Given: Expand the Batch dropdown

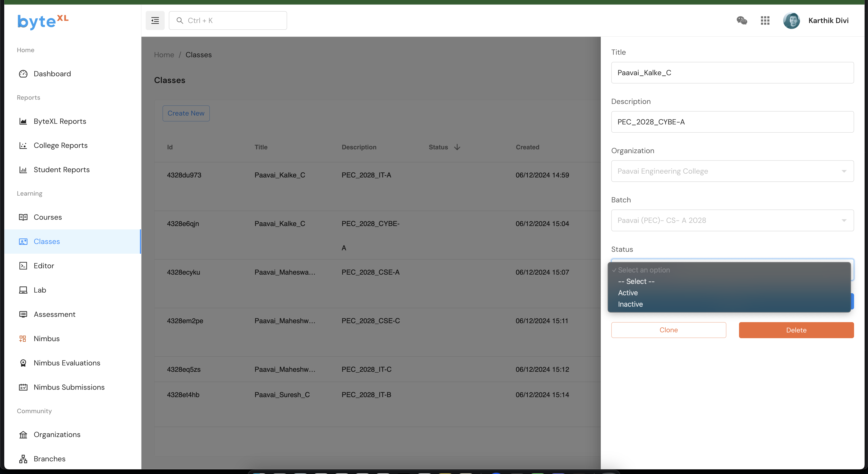Looking at the screenshot, I should (x=732, y=221).
